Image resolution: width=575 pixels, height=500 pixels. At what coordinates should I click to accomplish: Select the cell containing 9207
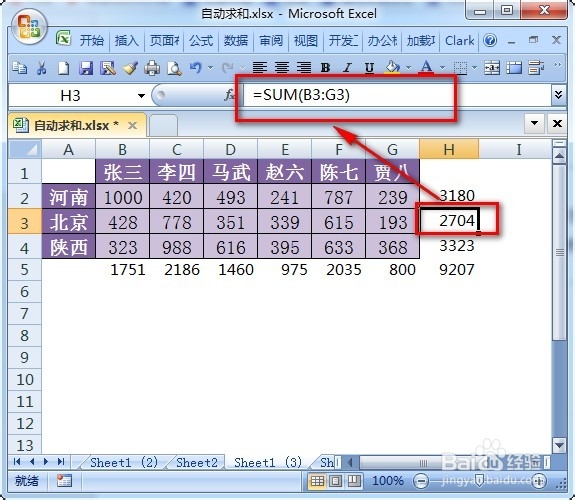tap(449, 270)
